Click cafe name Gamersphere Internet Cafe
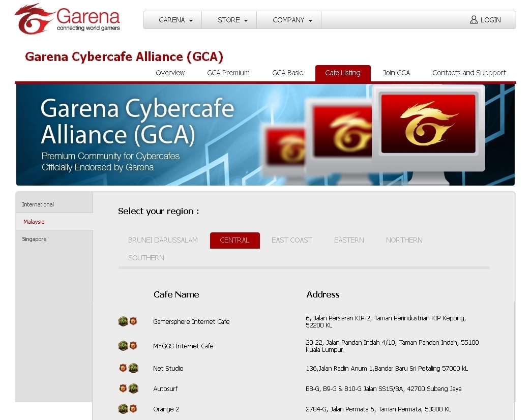Image resolution: width=531 pixels, height=420 pixels. pyautogui.click(x=191, y=321)
